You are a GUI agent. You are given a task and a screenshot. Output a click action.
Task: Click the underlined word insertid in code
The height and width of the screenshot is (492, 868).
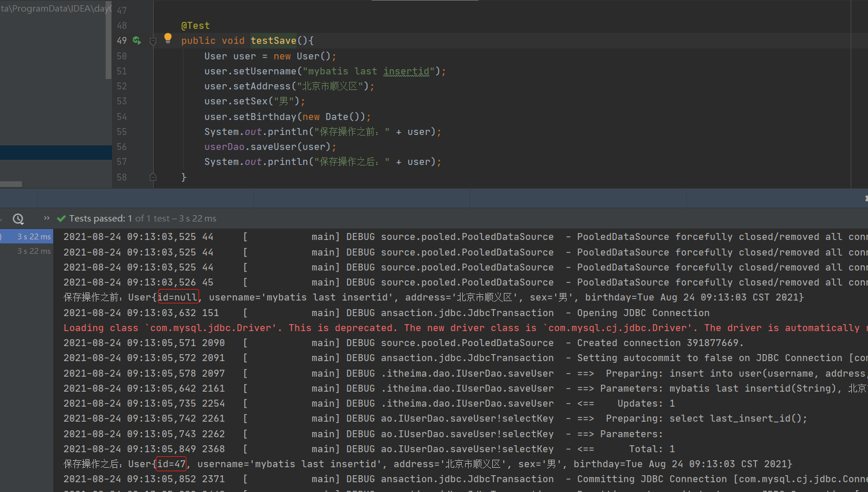(x=406, y=71)
